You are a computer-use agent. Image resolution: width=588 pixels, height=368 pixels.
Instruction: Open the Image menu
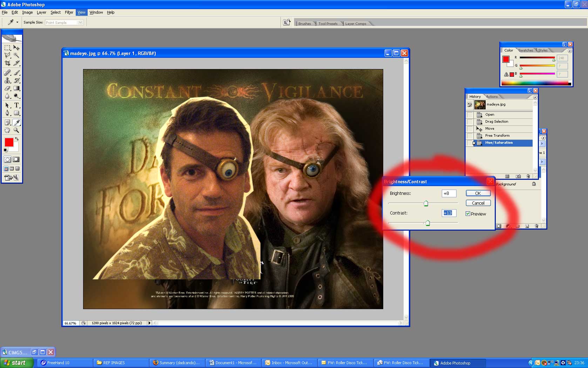click(27, 12)
